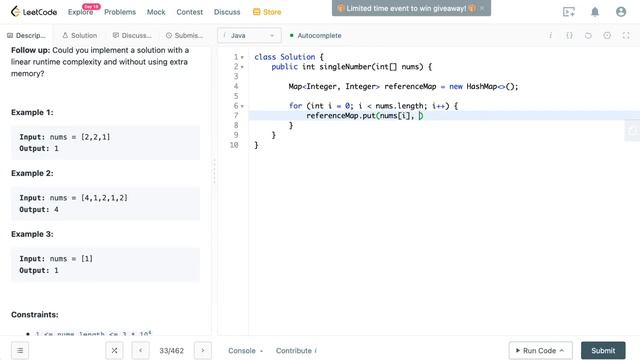
Task: Reset code to the default template
Action: point(588,36)
